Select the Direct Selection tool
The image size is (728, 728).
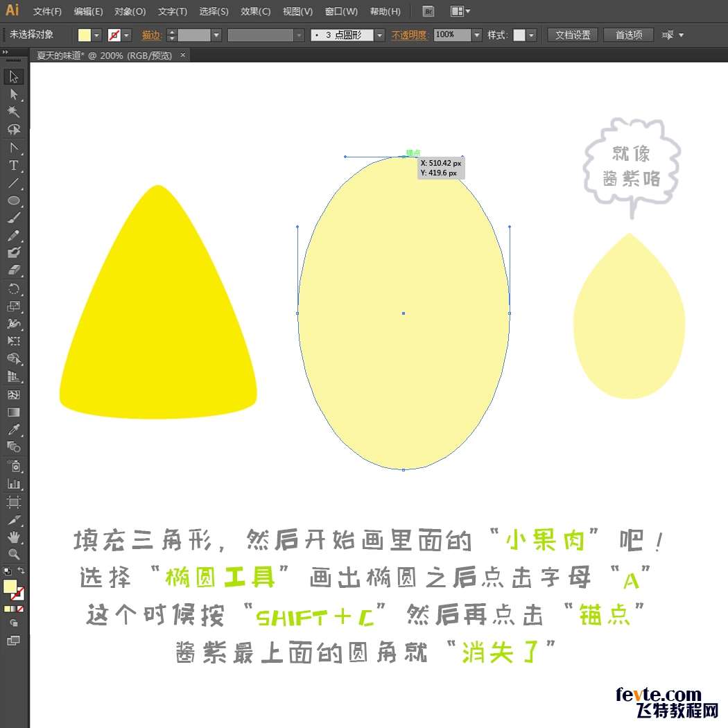click(13, 94)
